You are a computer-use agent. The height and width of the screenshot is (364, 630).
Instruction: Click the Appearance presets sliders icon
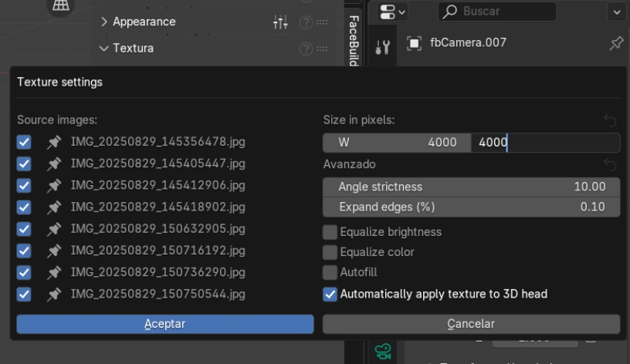282,22
